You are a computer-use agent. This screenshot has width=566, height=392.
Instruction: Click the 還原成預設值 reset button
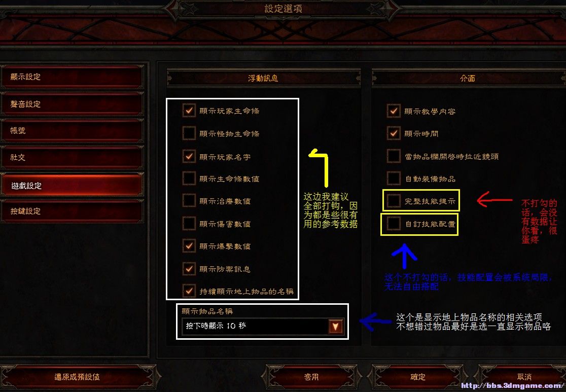point(77,377)
